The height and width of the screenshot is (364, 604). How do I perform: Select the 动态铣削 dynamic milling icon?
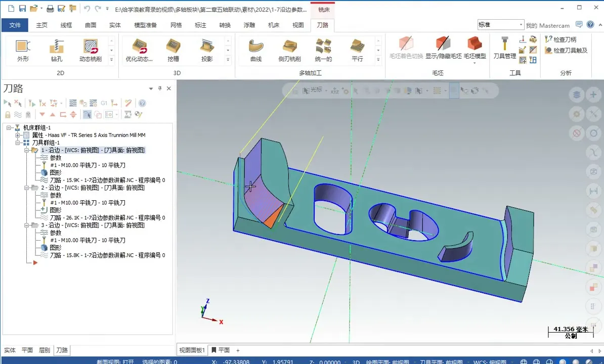(92, 50)
